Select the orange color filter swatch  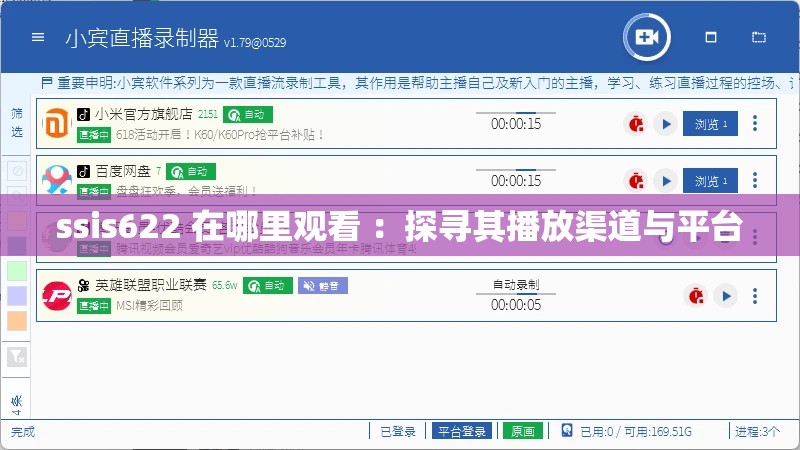17,321
